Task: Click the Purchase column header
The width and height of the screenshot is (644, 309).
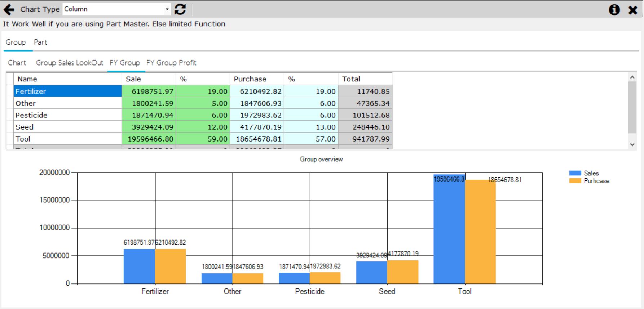Action: (256, 79)
